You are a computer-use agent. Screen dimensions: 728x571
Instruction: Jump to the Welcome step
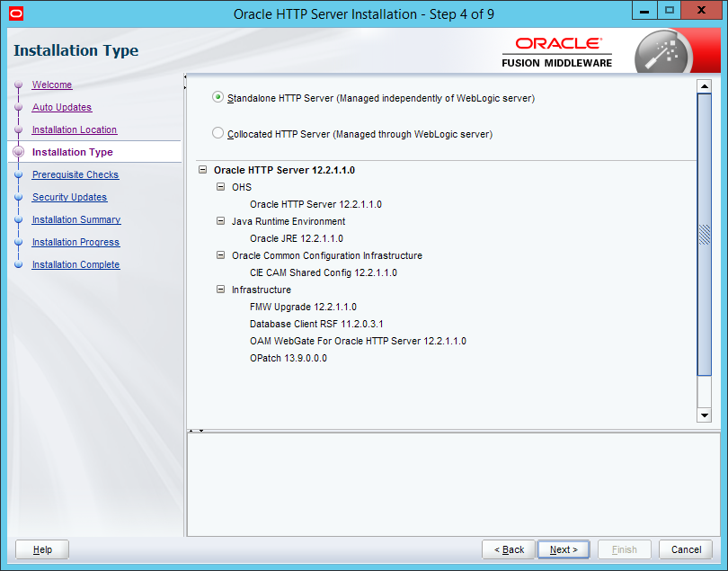(x=51, y=85)
